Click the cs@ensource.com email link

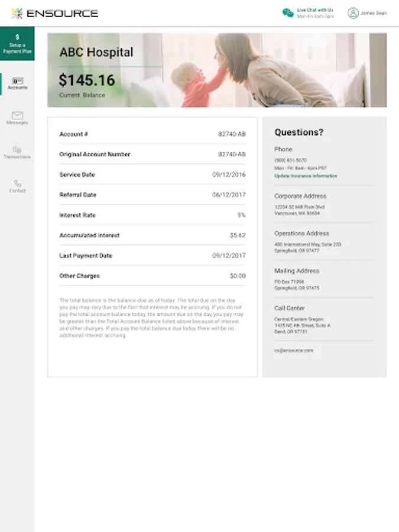pos(294,350)
